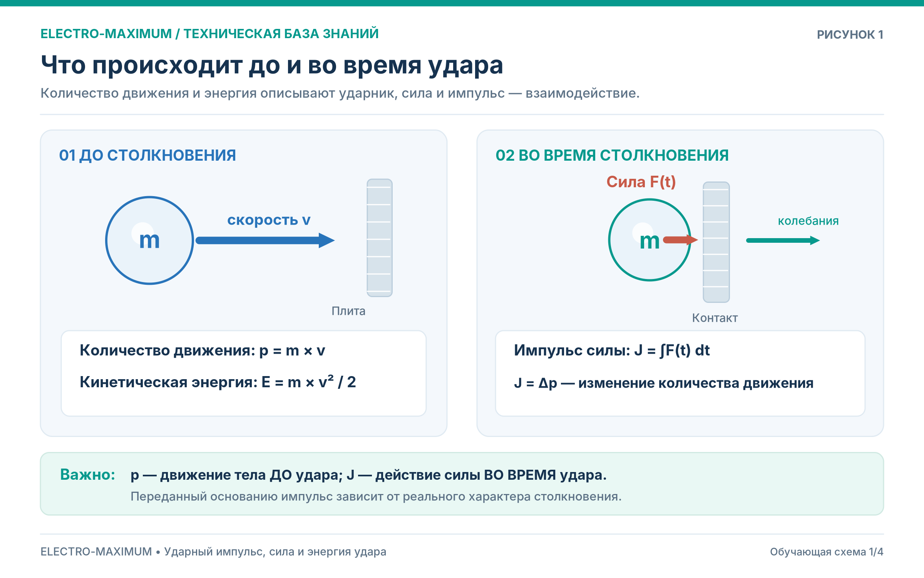Click the 'колебания' label
This screenshot has height=578, width=924.
click(808, 221)
